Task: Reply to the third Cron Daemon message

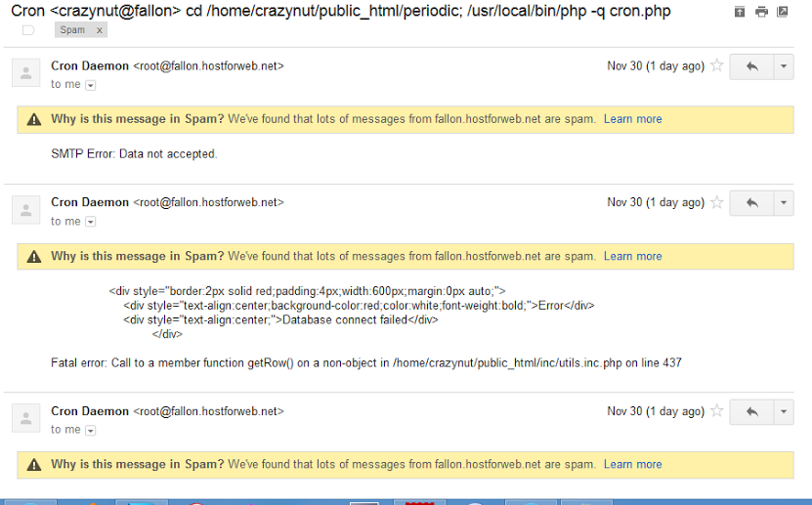Action: (752, 412)
